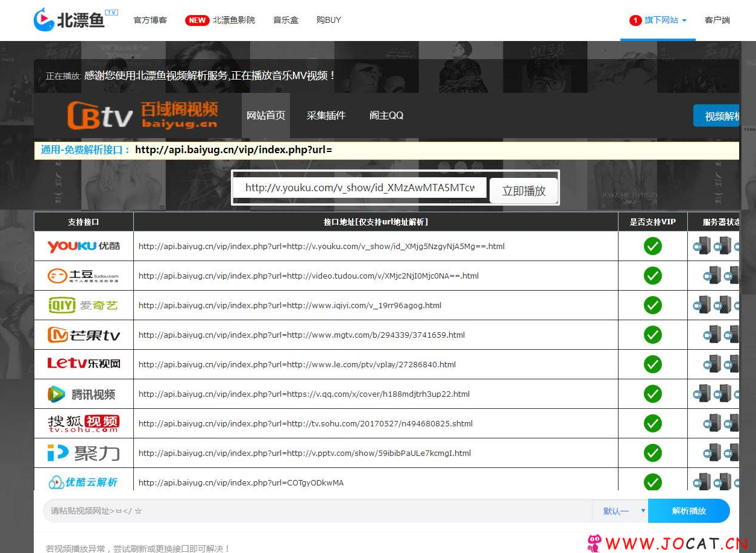Click the green VIP checkmark in Tudou row
Screen dimensions: 756x553
pyautogui.click(x=653, y=276)
